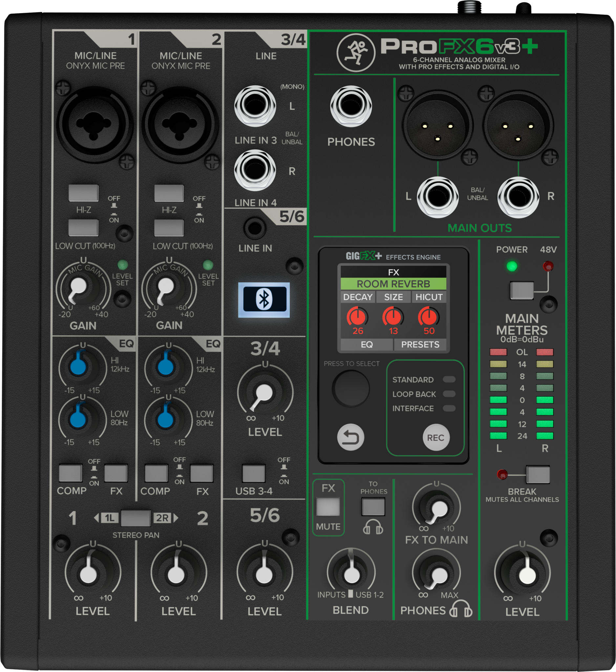
Task: Select the STANDARD USB mode
Action: [449, 380]
